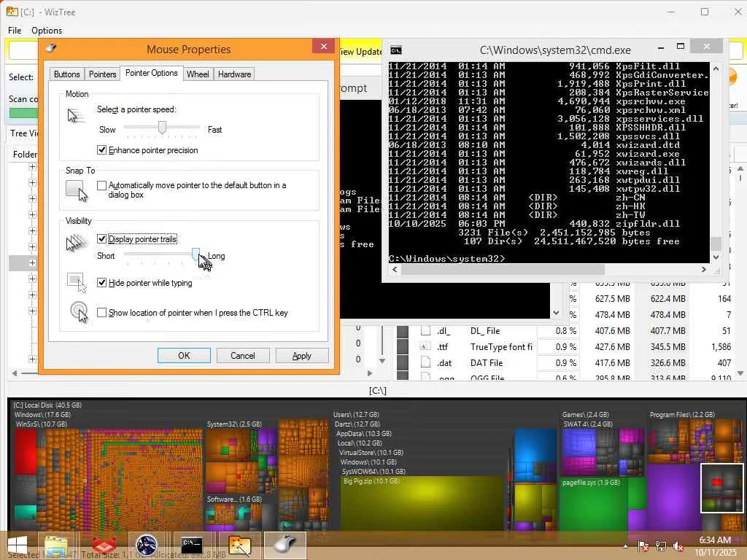Screen dimensions: 747x560
Task: Click the color box of the .dat row
Action: [403, 362]
